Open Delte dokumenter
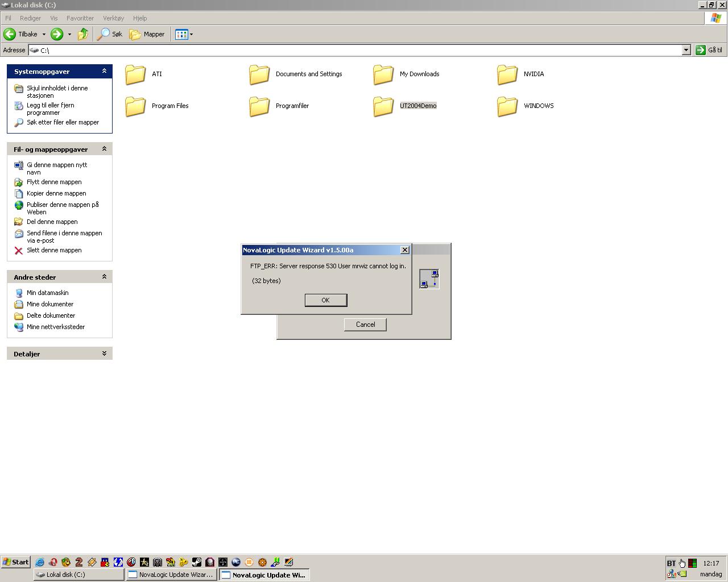The width and height of the screenshot is (728, 582). coord(51,315)
